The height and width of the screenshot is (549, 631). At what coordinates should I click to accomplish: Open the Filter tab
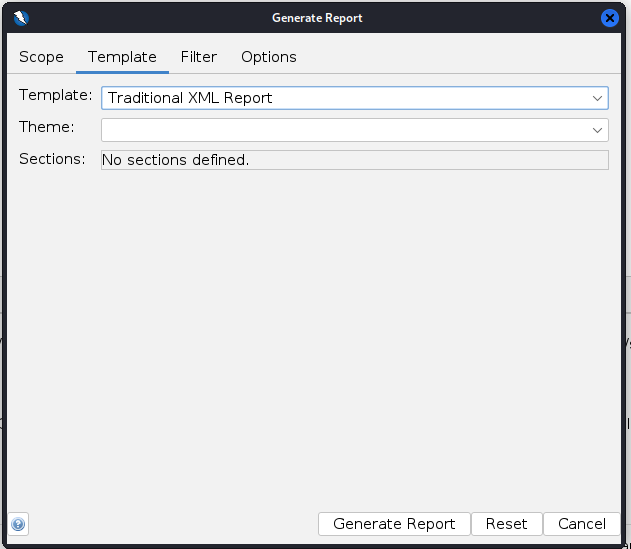pyautogui.click(x=199, y=57)
